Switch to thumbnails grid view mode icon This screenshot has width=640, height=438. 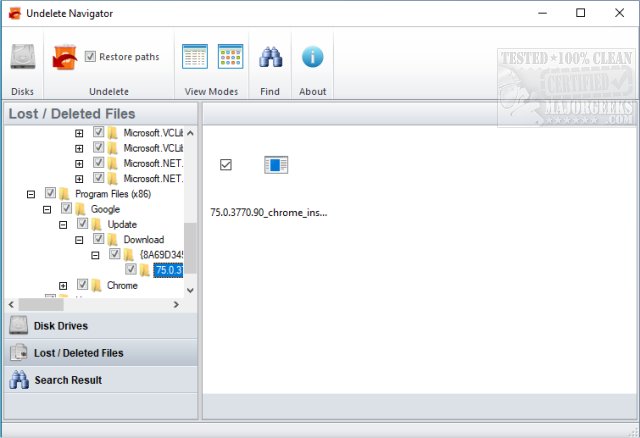231,56
